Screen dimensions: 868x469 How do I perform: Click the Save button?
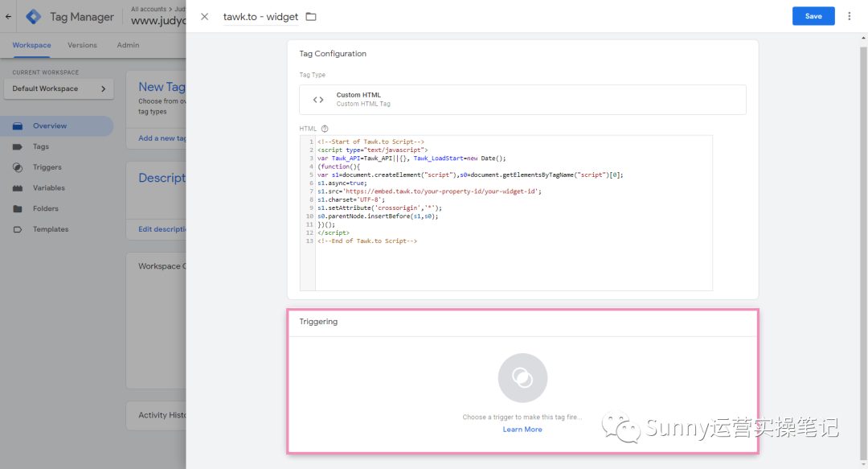(x=813, y=16)
